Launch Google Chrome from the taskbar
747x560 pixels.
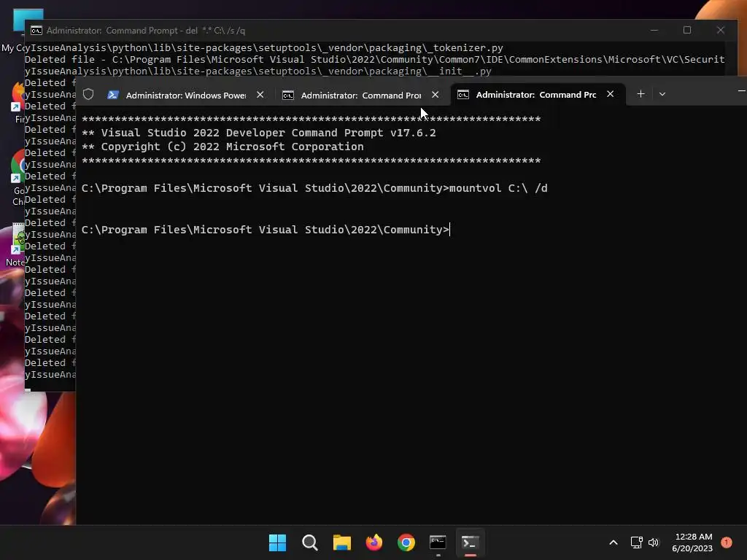[x=406, y=542]
